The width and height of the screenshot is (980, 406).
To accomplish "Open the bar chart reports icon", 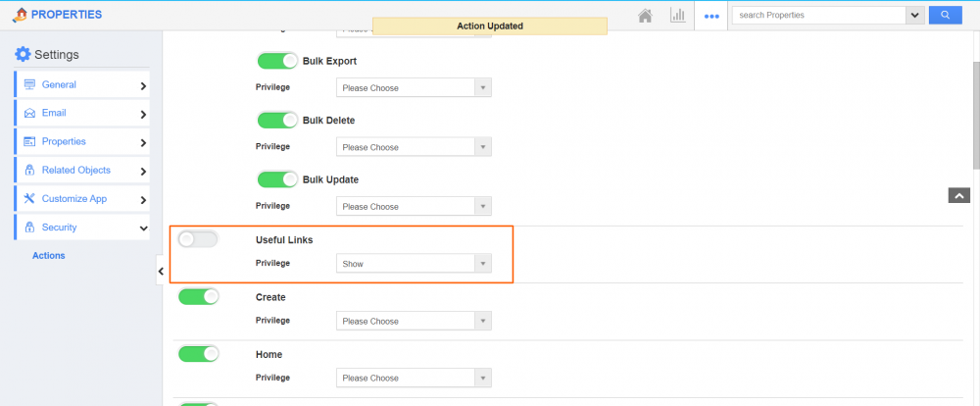I will tap(677, 16).
